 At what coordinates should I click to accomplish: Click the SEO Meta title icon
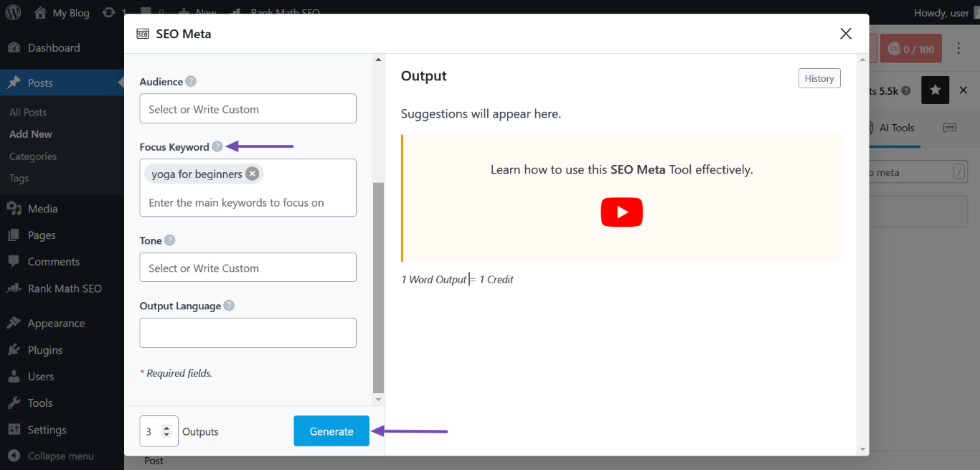(143, 34)
